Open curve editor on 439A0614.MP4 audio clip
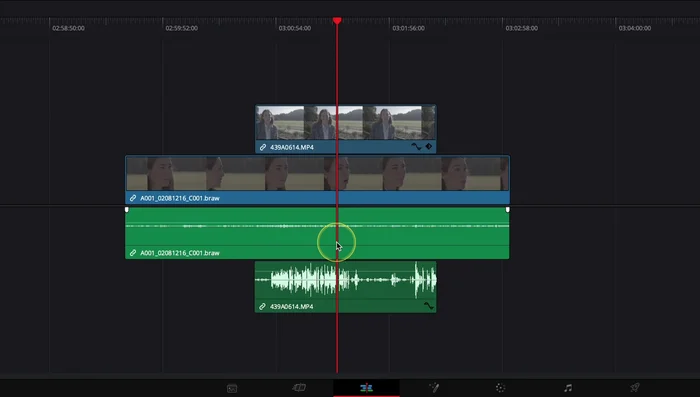700x397 pixels. (429, 306)
